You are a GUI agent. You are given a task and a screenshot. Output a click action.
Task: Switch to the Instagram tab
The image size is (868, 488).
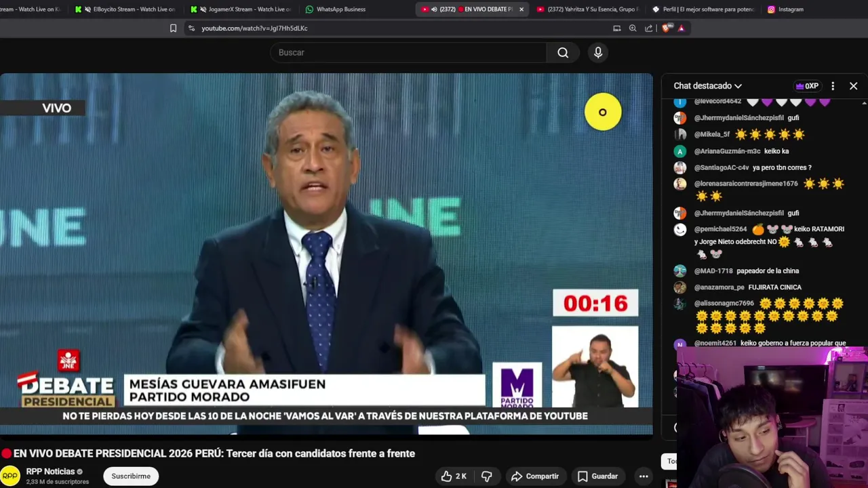tap(791, 9)
